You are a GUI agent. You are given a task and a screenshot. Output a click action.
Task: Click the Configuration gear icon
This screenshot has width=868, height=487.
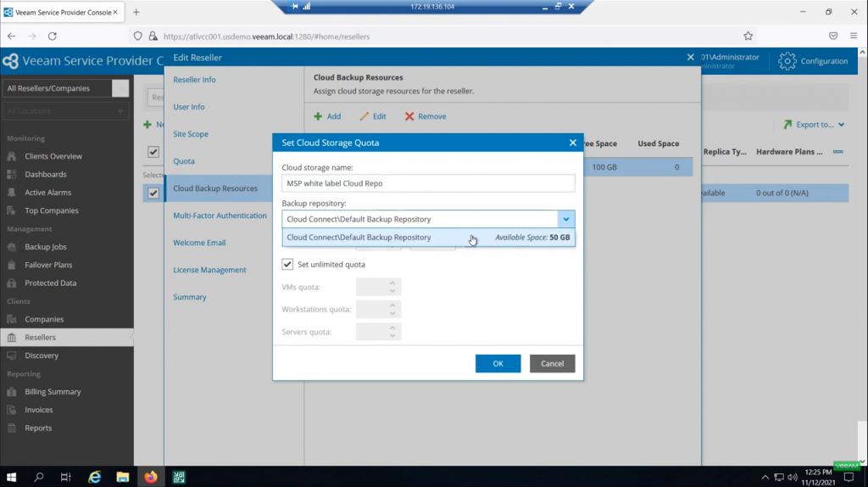[x=787, y=61]
